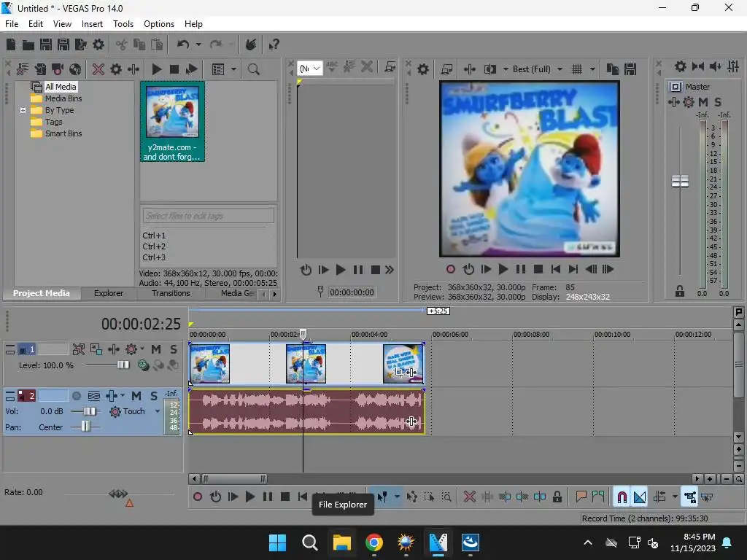Viewport: 747px width, 560px height.
Task: Expand the By Type tree node
Action: click(23, 111)
